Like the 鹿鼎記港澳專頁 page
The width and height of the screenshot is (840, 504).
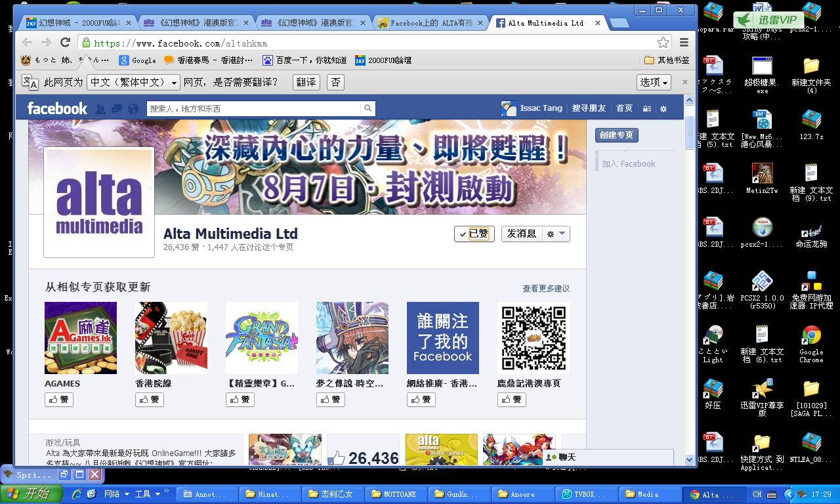click(512, 400)
